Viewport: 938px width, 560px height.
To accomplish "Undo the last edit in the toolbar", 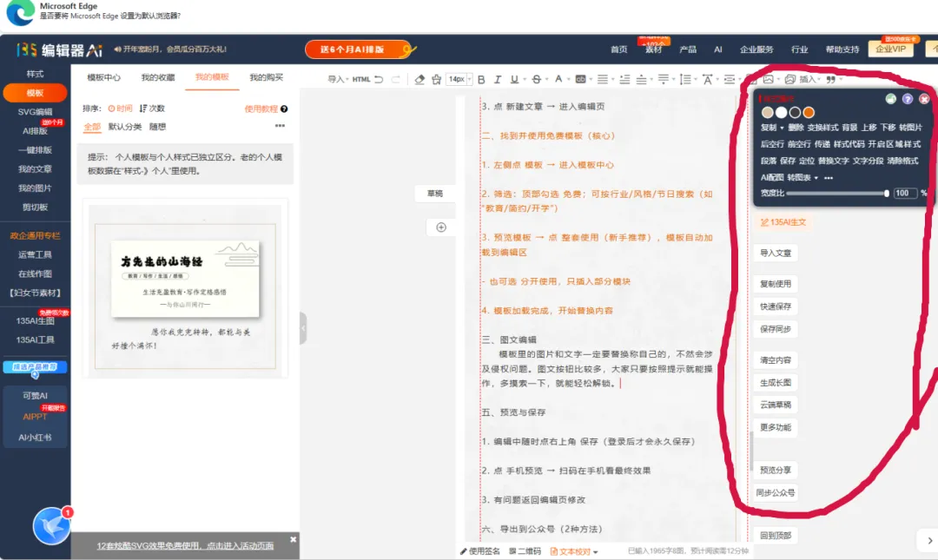I will pyautogui.click(x=379, y=79).
